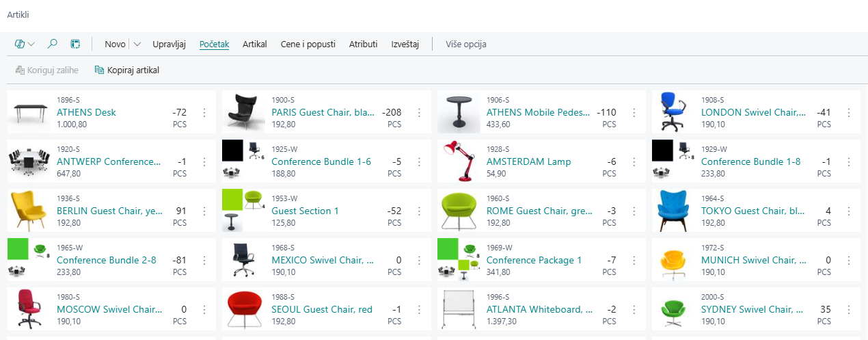Viewport: 868px width, 340px height.
Task: Open the ROME Guest Chair link
Action: (x=537, y=211)
